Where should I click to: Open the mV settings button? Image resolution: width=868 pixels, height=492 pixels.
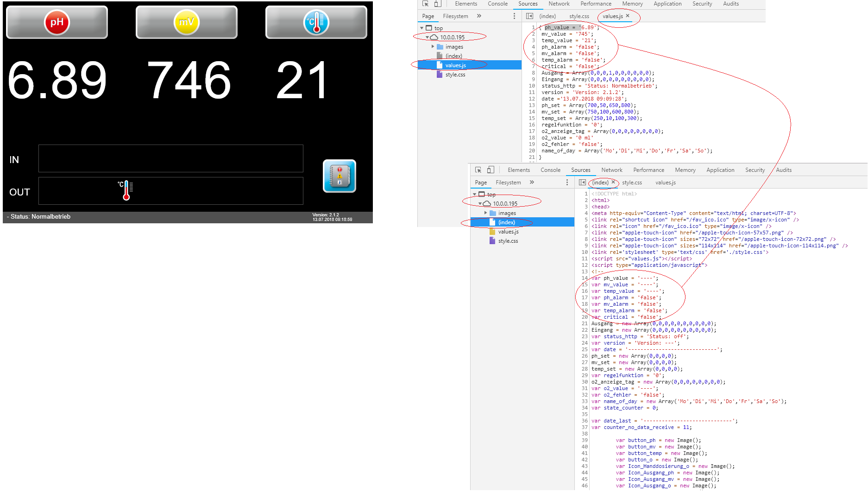[x=187, y=22]
